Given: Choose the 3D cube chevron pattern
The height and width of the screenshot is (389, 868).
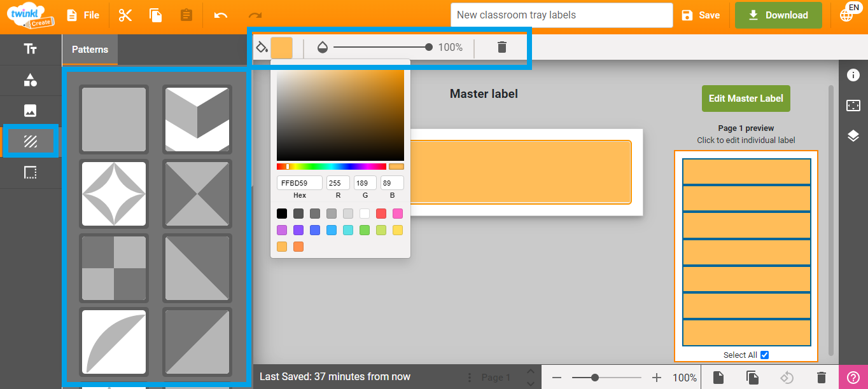Looking at the screenshot, I should pyautogui.click(x=197, y=119).
